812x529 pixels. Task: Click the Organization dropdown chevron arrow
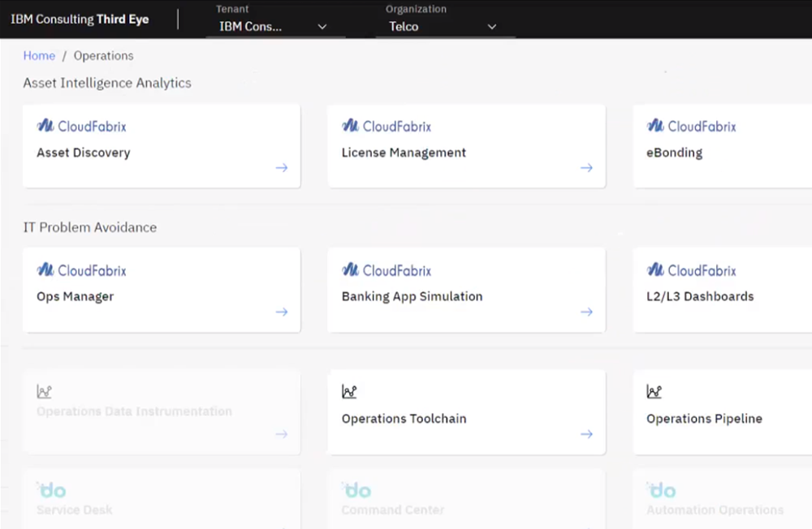(492, 27)
